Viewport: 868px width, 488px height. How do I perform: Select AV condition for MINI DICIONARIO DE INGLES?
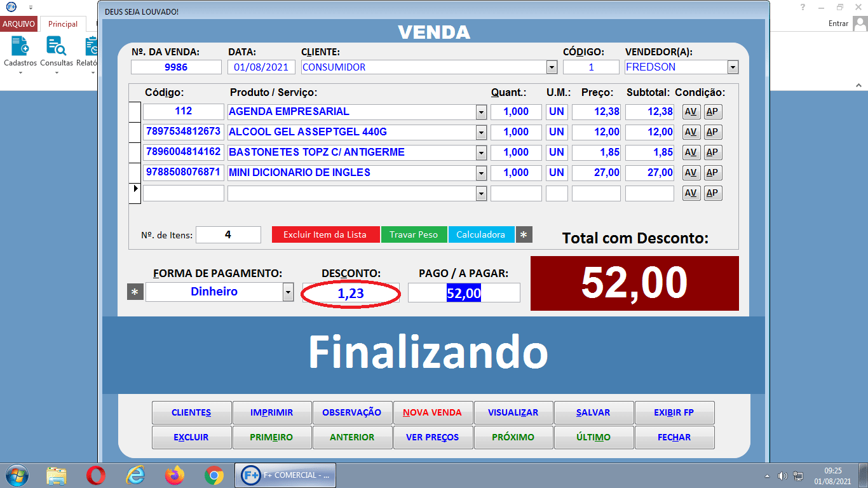click(691, 172)
